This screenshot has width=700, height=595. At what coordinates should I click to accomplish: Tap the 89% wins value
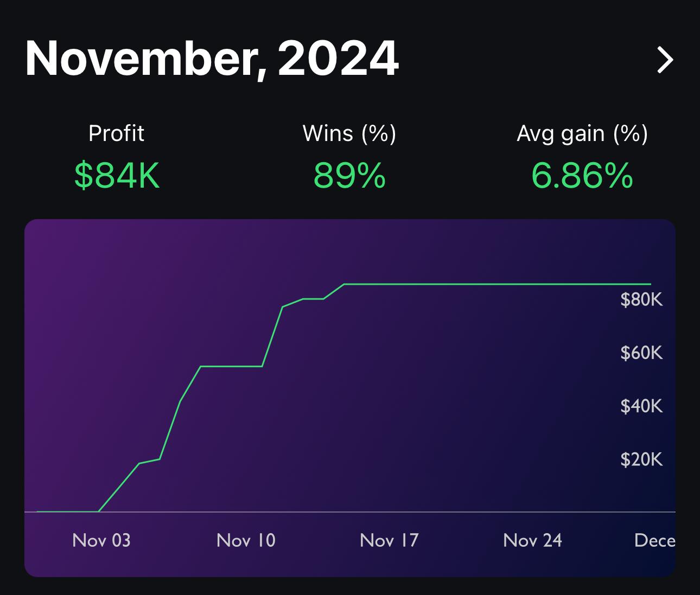click(349, 175)
